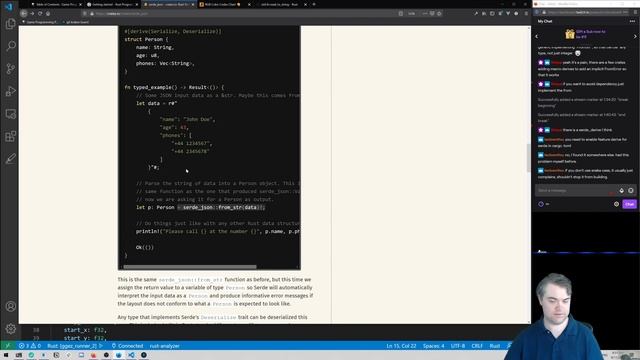Change indentation via Spaces: 4

(x=433, y=346)
